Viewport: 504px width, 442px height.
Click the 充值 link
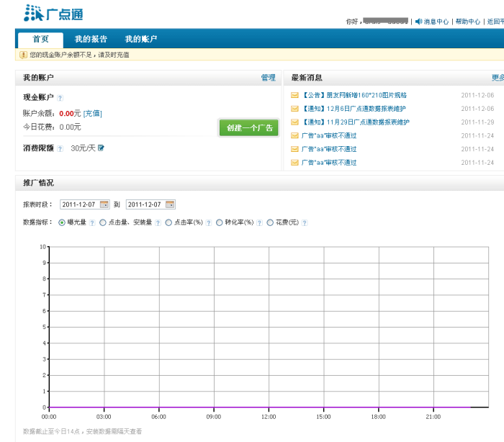(93, 113)
